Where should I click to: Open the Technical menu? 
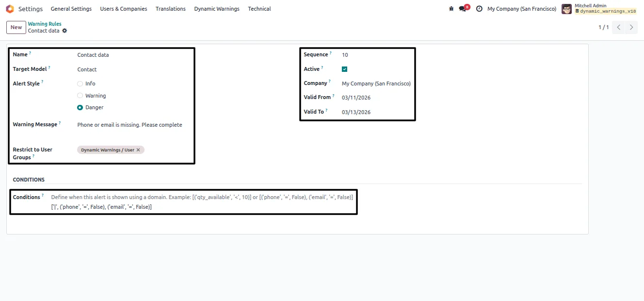tap(259, 9)
